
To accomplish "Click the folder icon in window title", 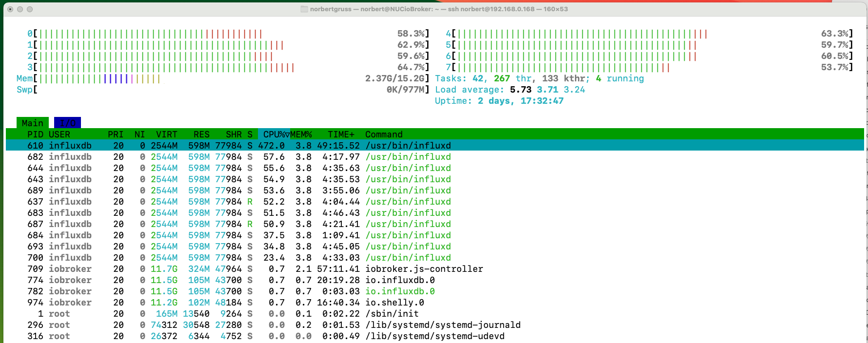I will click(x=304, y=9).
